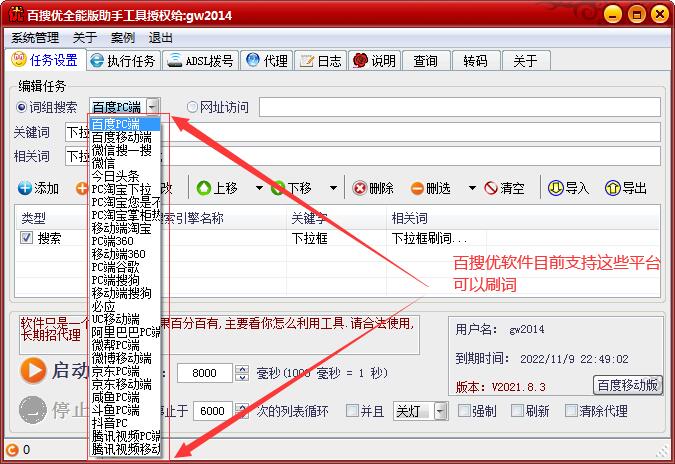Choose 必应 in the dropdown list

(x=124, y=306)
